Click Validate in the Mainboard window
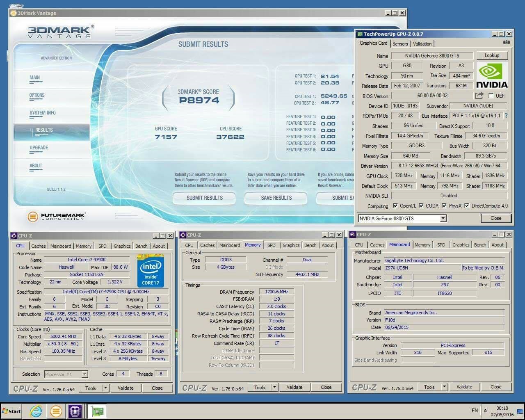The image size is (525, 420). pyautogui.click(x=464, y=387)
